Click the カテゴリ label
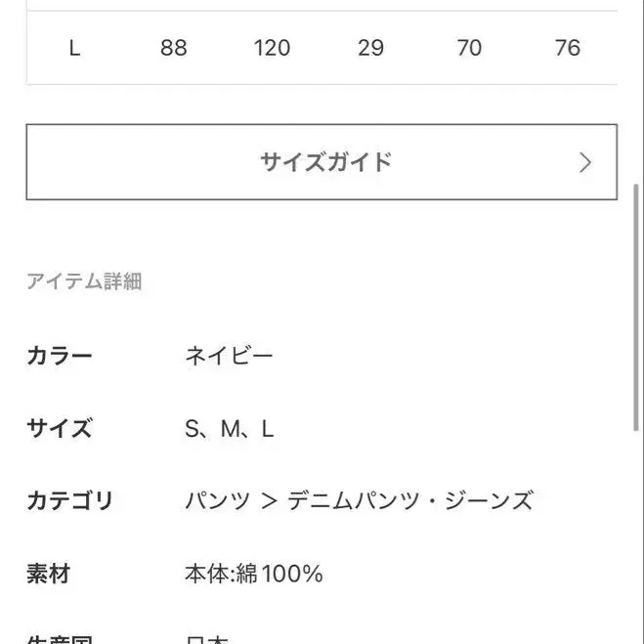This screenshot has width=644, height=644. point(69,501)
